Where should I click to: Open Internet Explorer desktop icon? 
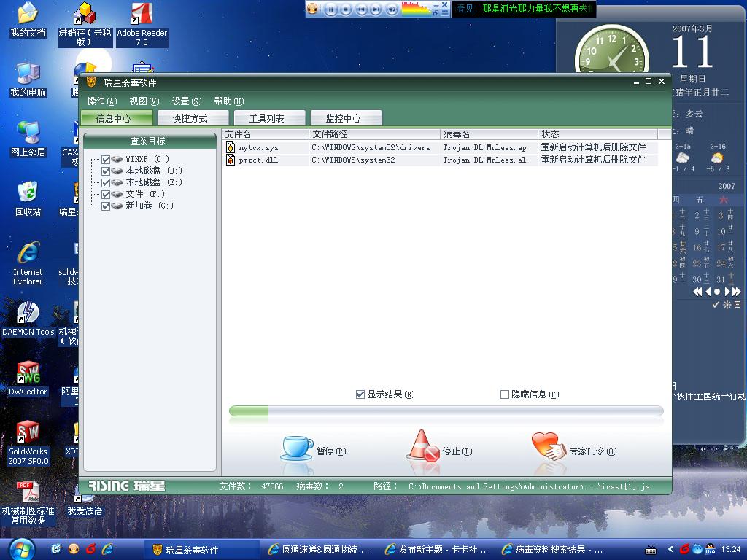coord(28,254)
